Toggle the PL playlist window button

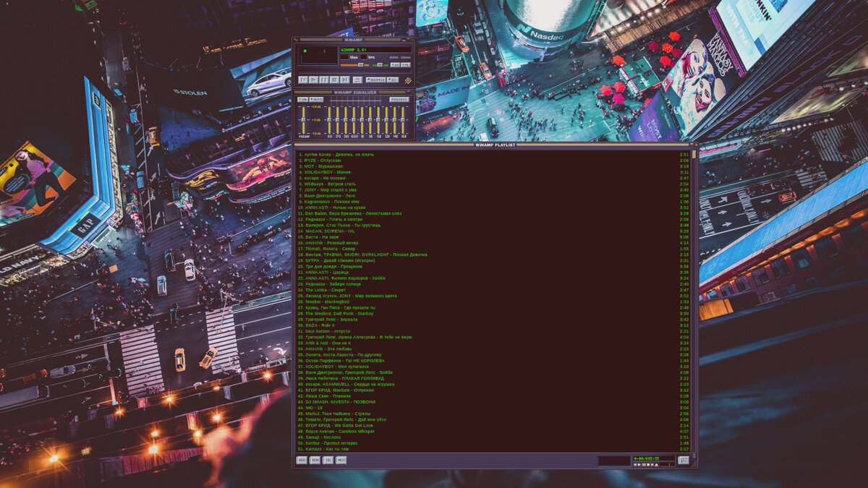[406, 65]
